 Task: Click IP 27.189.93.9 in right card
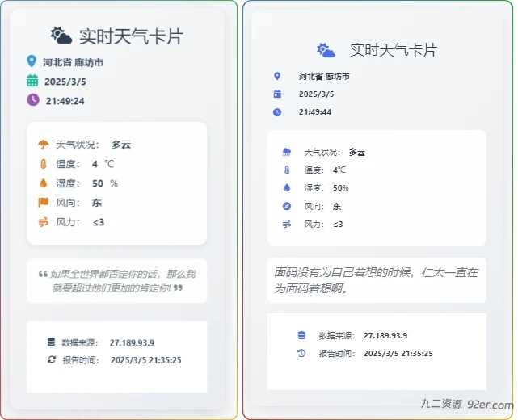[385, 335]
